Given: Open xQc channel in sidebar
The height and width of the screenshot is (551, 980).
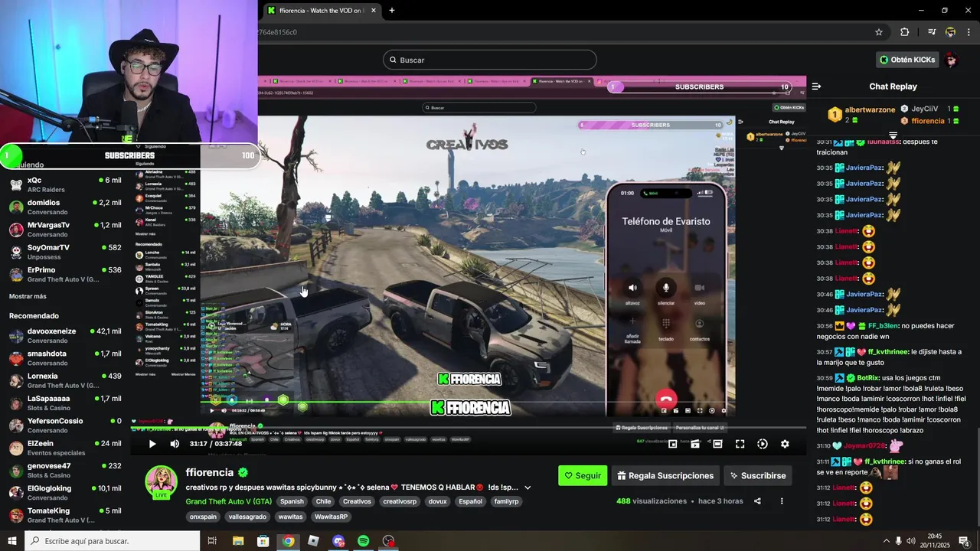Looking at the screenshot, I should pos(65,184).
